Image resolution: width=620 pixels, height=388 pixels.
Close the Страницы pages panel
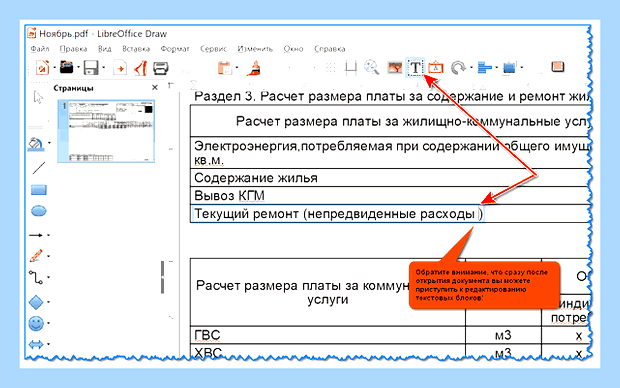pyautogui.click(x=155, y=87)
